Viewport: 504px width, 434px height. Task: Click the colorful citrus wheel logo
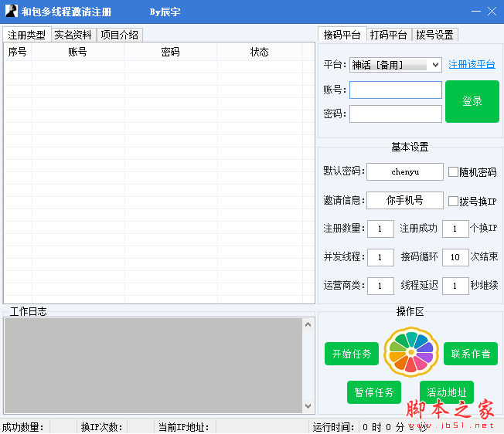pyautogui.click(x=411, y=352)
